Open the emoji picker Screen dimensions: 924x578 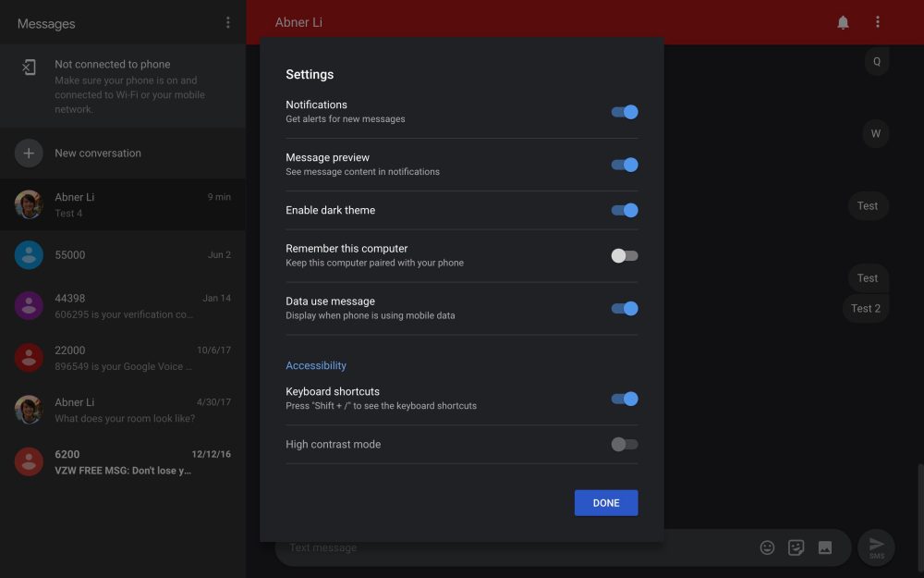[x=767, y=547]
